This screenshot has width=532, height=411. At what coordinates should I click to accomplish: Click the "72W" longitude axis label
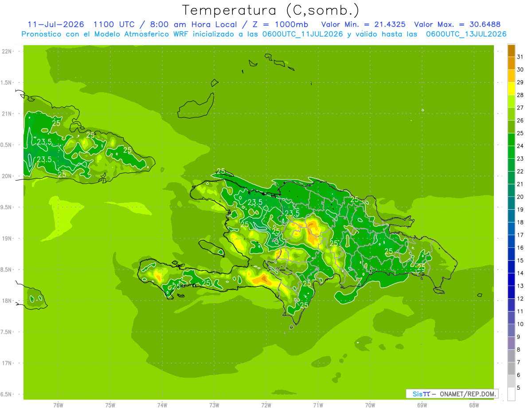[266, 405]
